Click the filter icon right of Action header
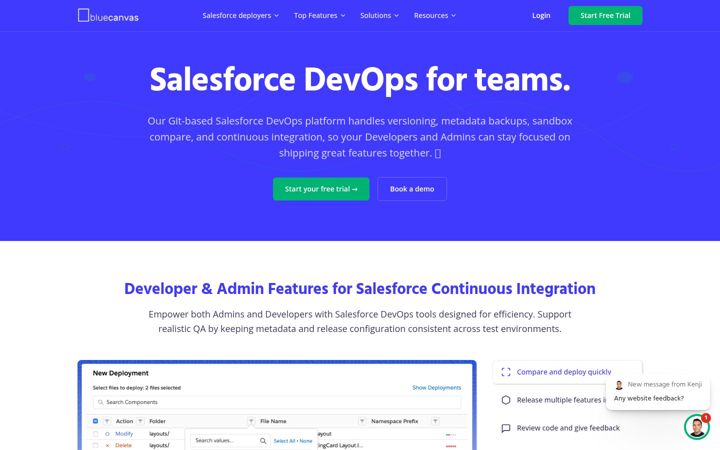This screenshot has height=450, width=720. point(141,421)
